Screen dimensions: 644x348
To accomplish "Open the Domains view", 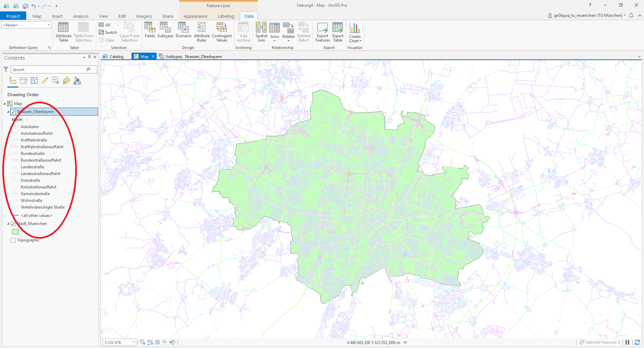I will [x=183, y=30].
